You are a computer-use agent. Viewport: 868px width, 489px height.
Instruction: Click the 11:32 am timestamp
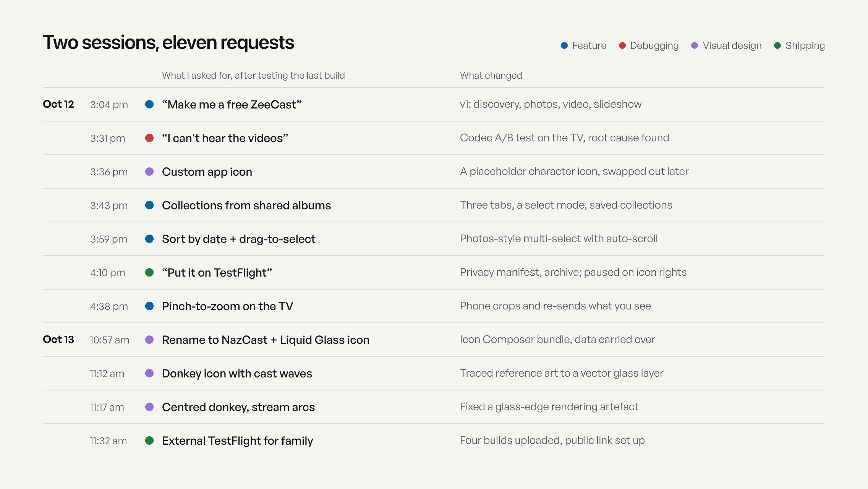pyautogui.click(x=108, y=441)
